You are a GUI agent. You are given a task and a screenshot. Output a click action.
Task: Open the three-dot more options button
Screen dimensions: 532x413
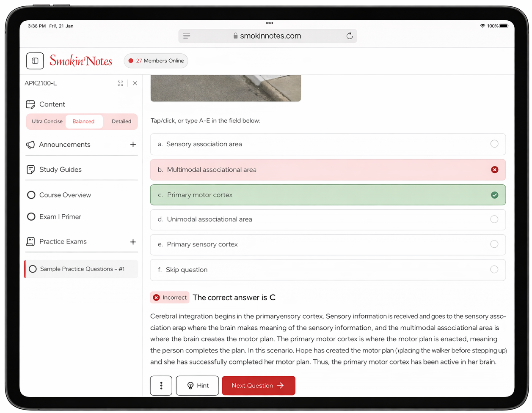161,386
